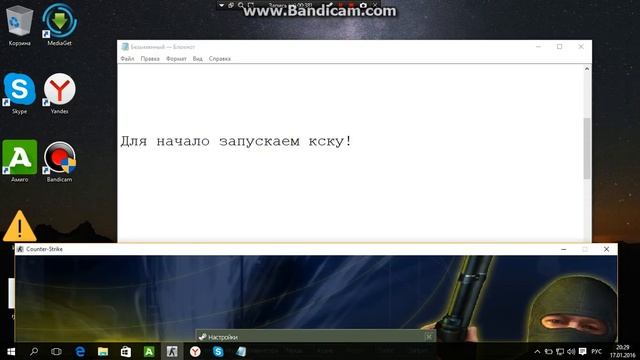The width and height of the screenshot is (640, 360).
Task: Click the Notepad scrollbar up arrow
Action: coord(587,69)
